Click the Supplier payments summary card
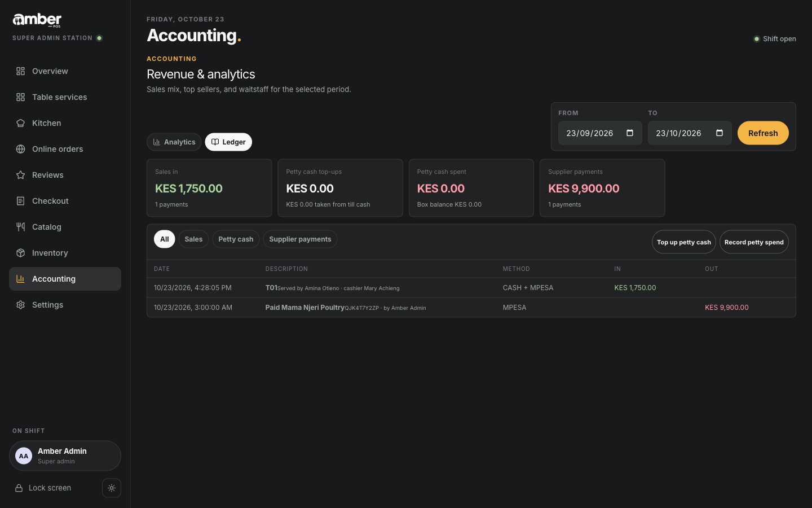This screenshot has width=812, height=508. pos(602,188)
